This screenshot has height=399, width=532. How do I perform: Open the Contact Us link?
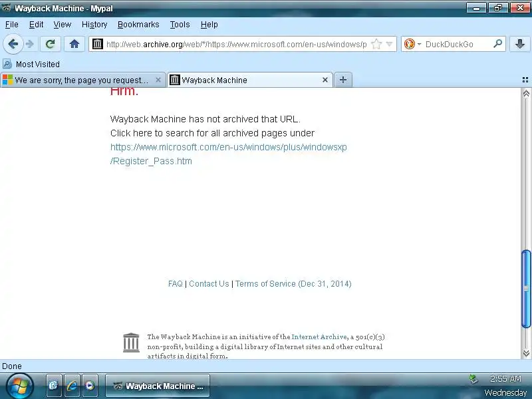point(209,284)
